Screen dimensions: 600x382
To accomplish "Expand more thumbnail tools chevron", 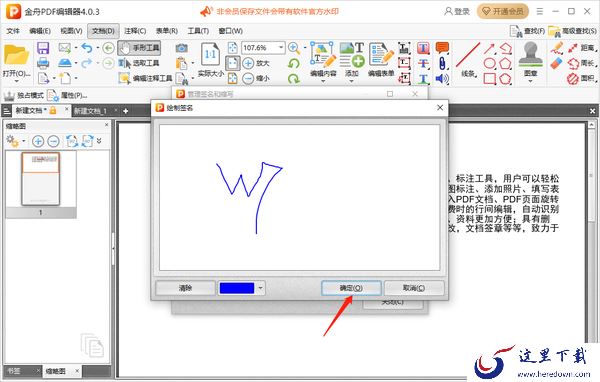I will [x=99, y=141].
